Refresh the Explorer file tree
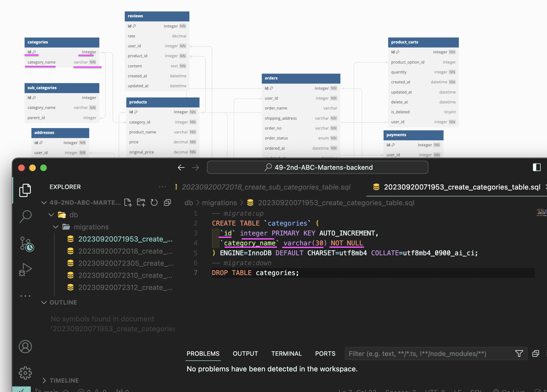This screenshot has height=392, width=547. 154,203
